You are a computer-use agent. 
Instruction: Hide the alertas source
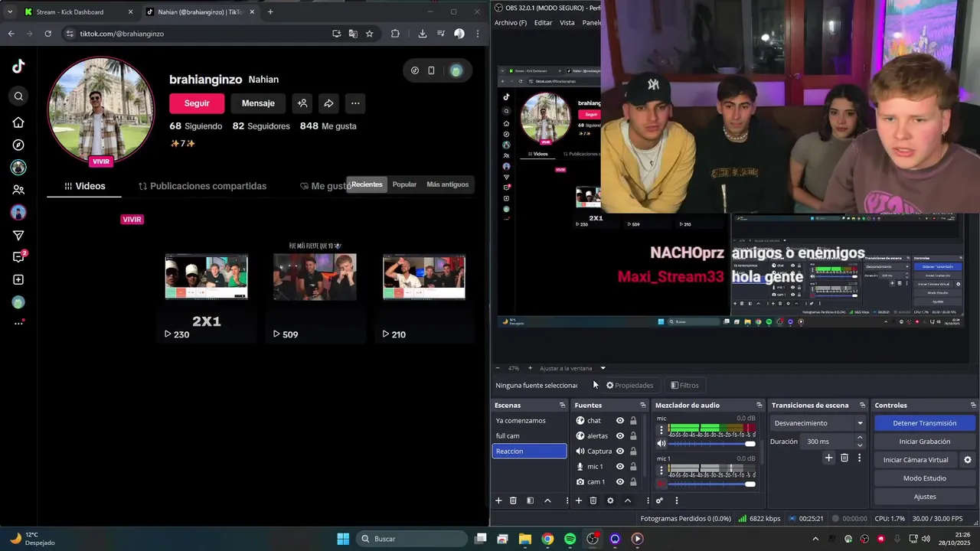coord(620,436)
